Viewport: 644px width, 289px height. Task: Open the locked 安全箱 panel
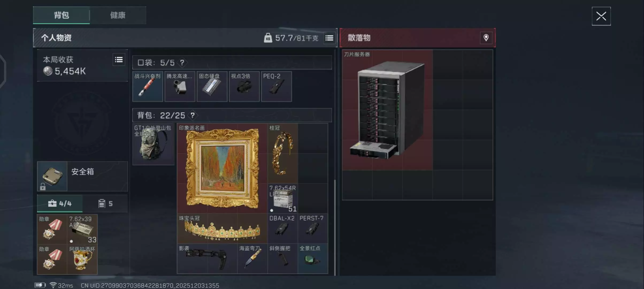[82, 176]
